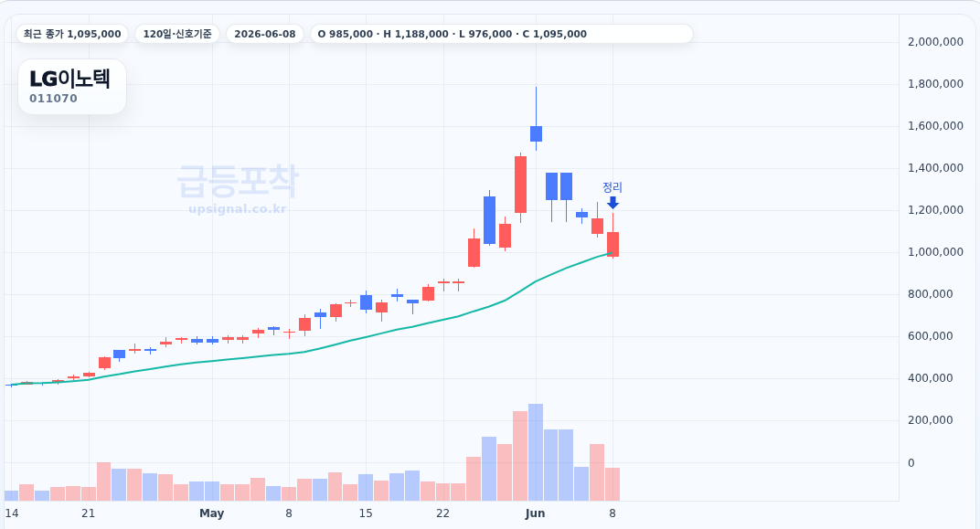
Task: Click the 1,200,000 price axis label
Action: (935, 210)
